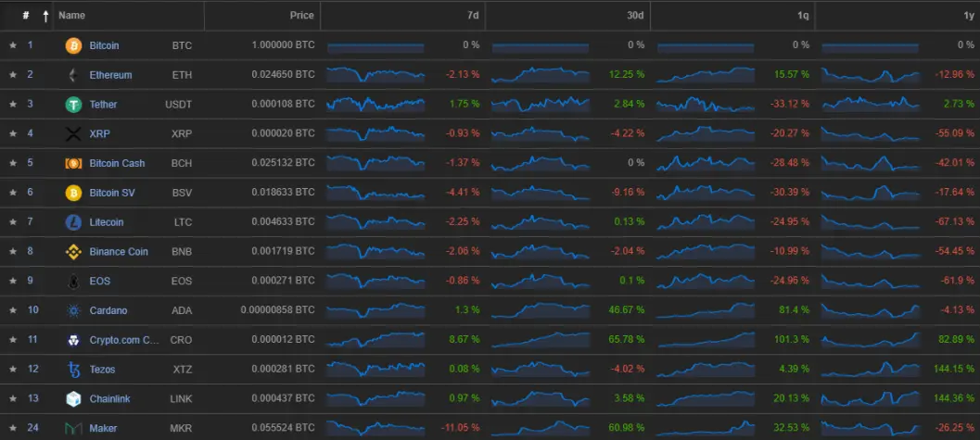
Task: Star the Cardano row
Action: coord(12,309)
